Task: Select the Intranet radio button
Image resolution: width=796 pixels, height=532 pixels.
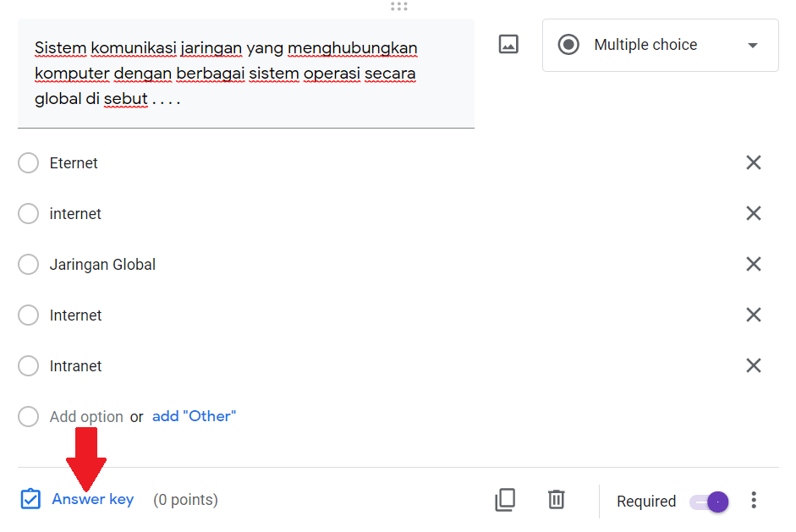Action: coord(29,366)
